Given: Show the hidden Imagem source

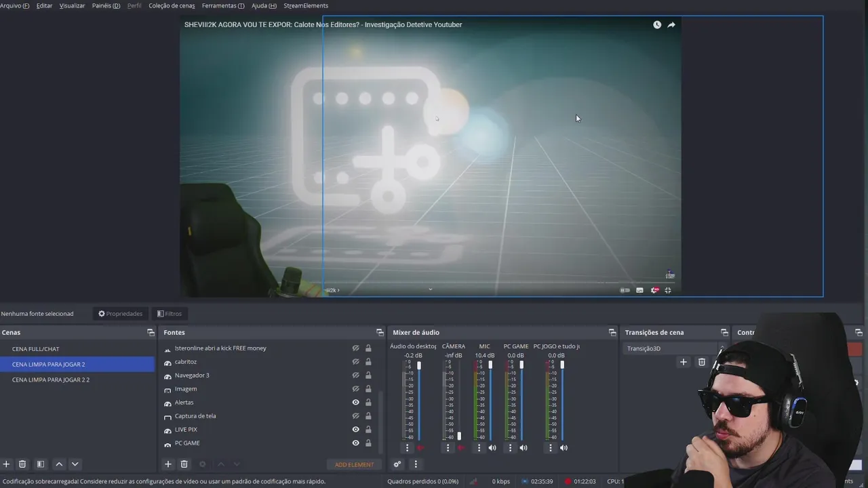Looking at the screenshot, I should coord(355,389).
